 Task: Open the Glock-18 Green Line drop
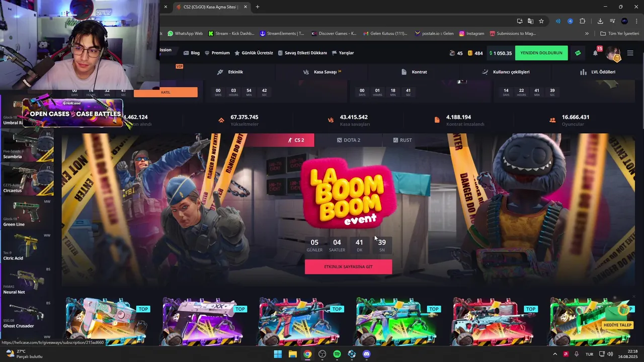tap(27, 213)
